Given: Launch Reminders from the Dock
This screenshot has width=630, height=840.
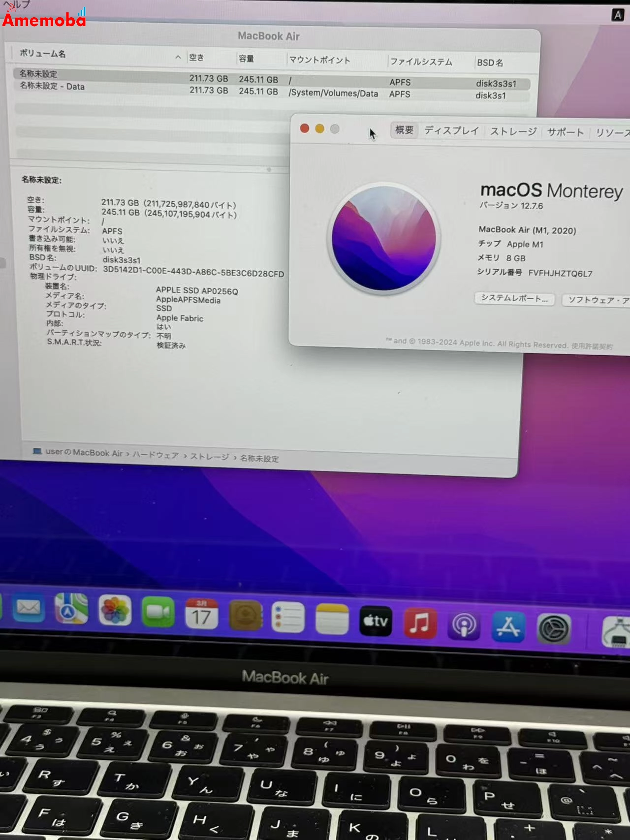Looking at the screenshot, I should click(288, 617).
